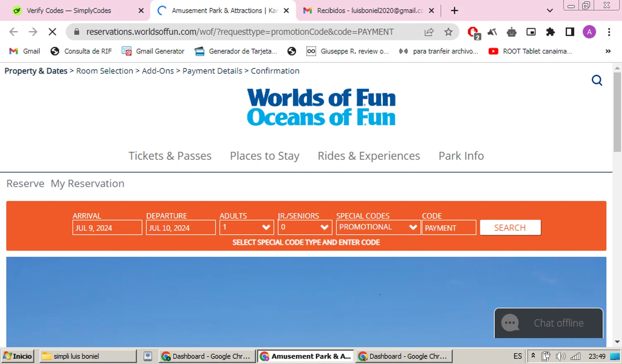Open para tranfeir archivo bookmark
This screenshot has height=364, width=622.
[x=438, y=51]
